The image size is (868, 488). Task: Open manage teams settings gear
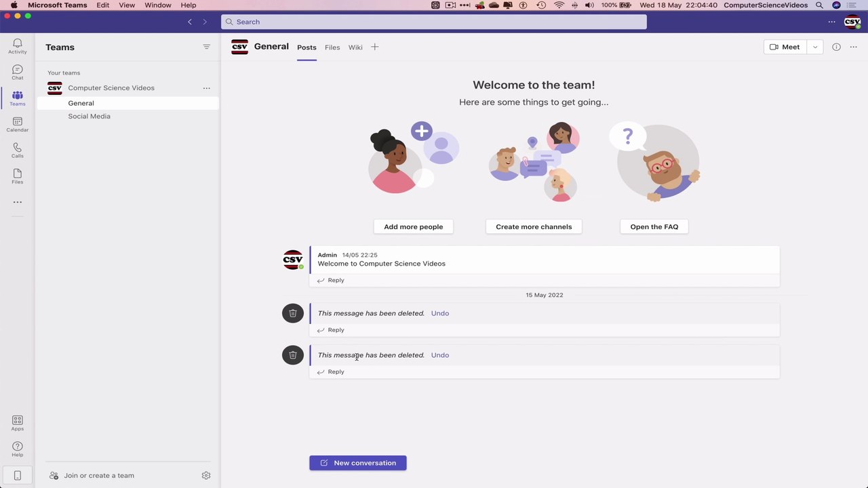[206, 476]
